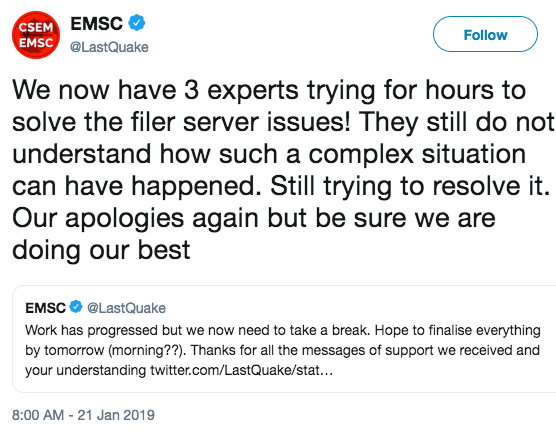
Task: Click the line 'Our apologies again but be sure'
Action: coord(254,218)
